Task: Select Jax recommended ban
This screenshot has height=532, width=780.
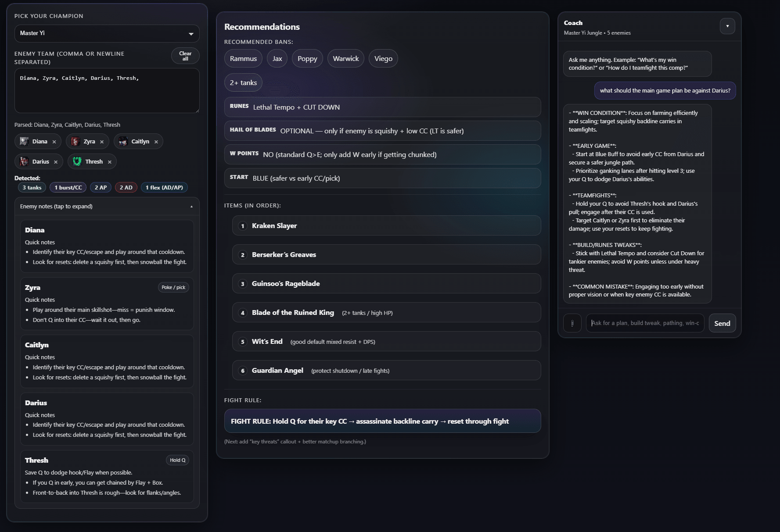Action: (277, 59)
